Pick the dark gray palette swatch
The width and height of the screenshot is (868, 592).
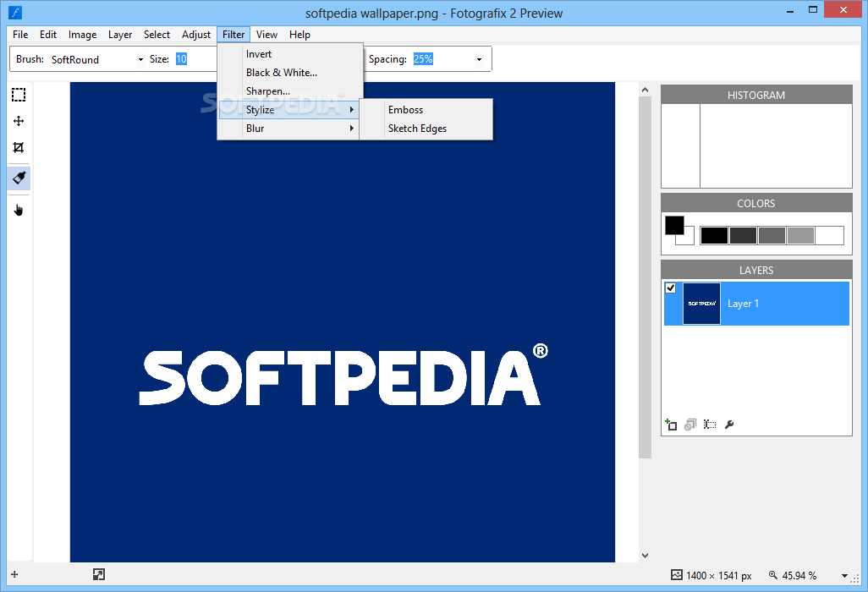click(743, 235)
